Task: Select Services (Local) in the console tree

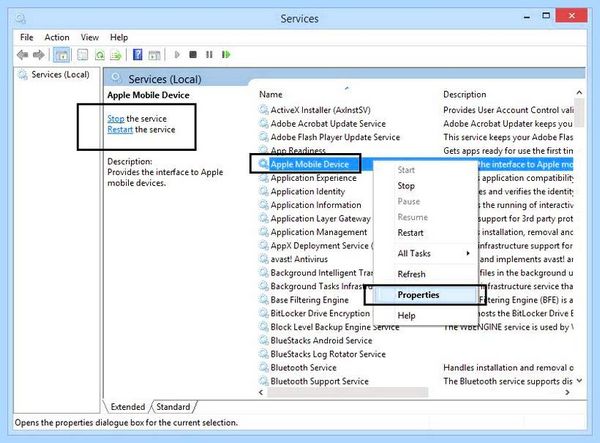Action: [x=60, y=75]
